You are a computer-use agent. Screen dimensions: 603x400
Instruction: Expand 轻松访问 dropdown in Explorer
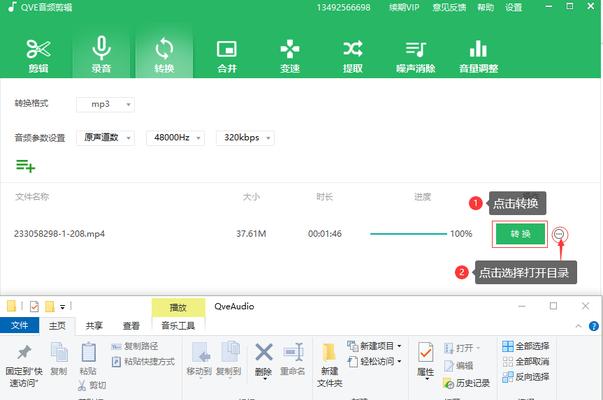click(x=399, y=362)
